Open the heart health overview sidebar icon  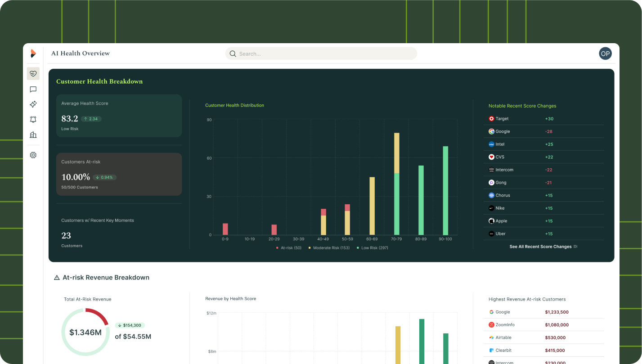point(33,74)
